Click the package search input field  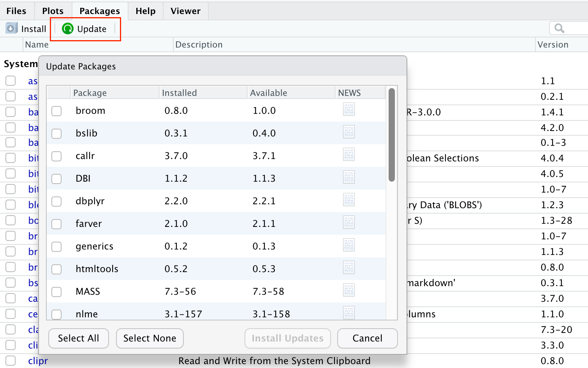point(569,28)
